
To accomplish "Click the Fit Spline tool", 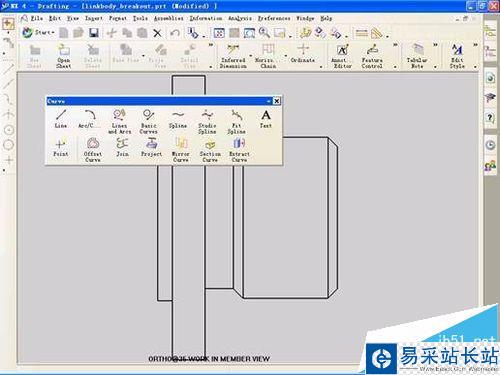I will [236, 122].
